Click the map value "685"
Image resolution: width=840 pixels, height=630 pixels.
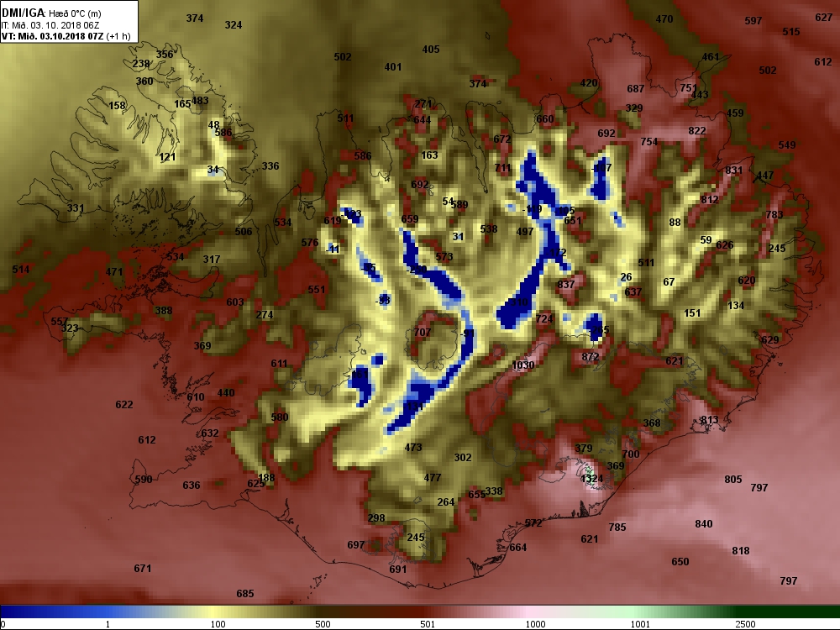244,594
